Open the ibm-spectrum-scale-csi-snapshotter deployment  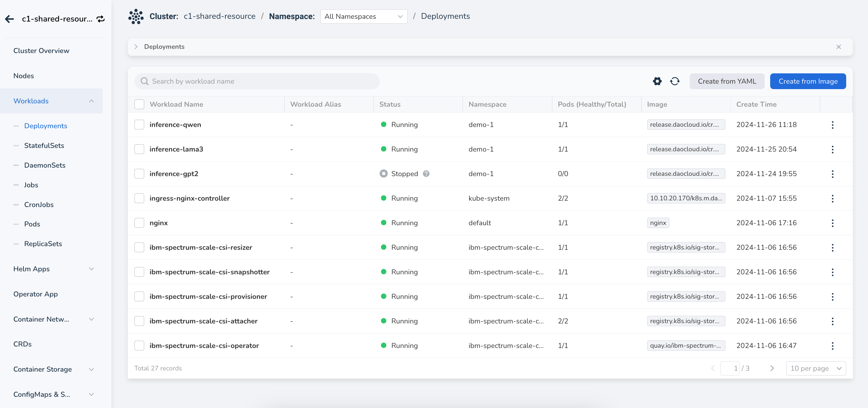[209, 272]
